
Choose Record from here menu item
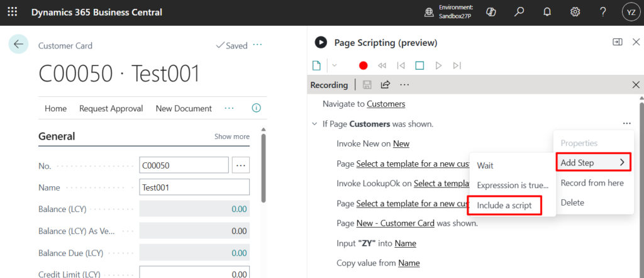click(592, 182)
